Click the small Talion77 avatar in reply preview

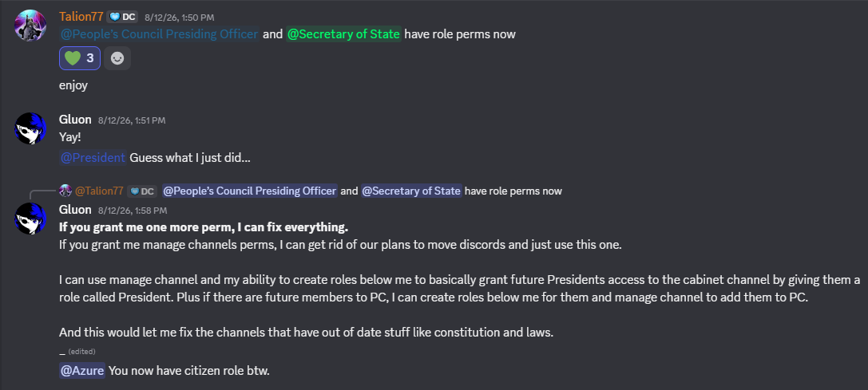65,191
